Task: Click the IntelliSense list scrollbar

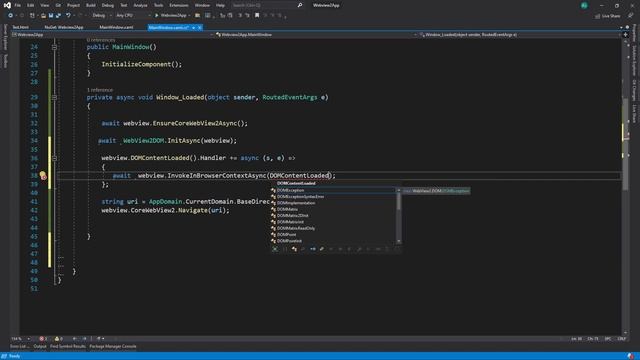Action: click(x=399, y=216)
